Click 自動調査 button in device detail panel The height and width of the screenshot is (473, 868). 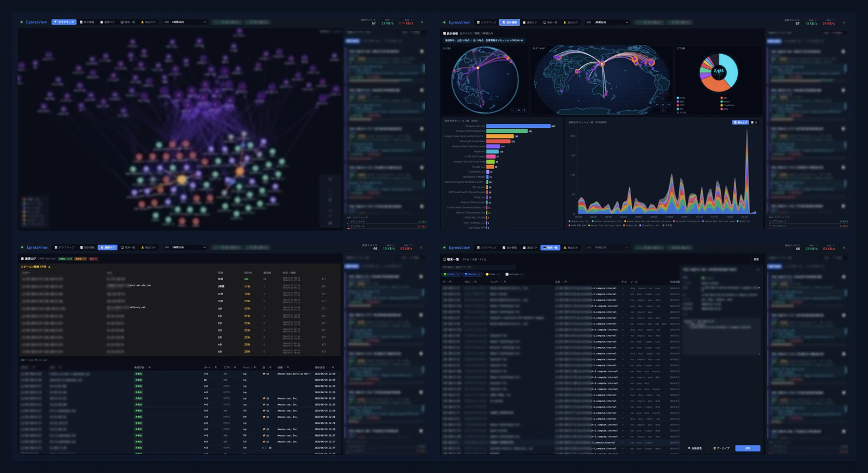[x=695, y=448]
